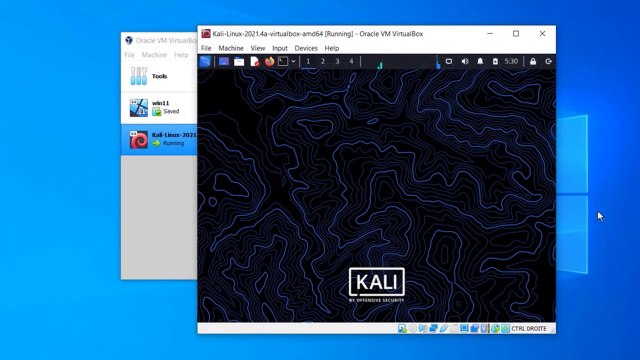Click the audio status bar icon
640x360 pixels.
tap(423, 328)
